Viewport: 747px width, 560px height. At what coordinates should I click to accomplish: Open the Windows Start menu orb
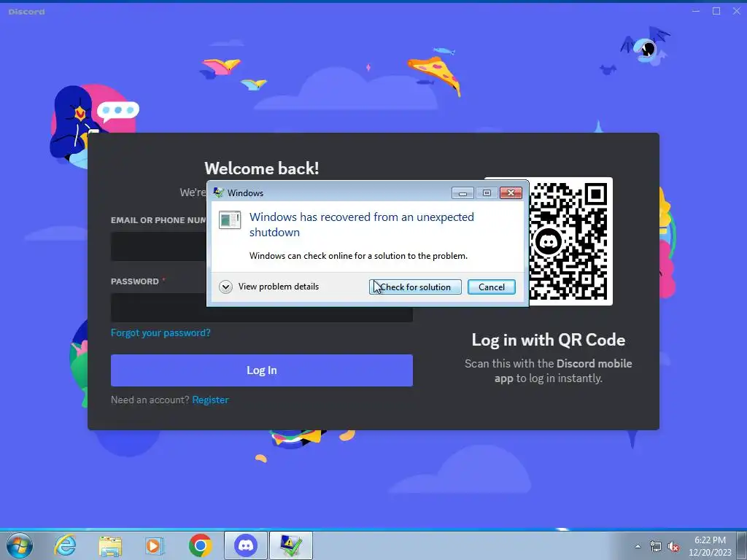[20, 545]
